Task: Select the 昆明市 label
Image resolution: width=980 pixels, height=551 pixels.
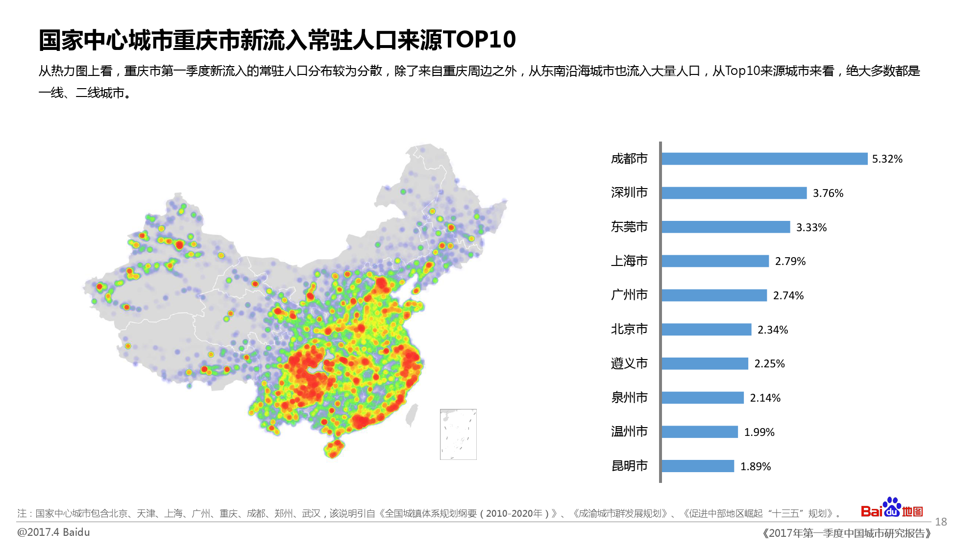Action: pos(629,466)
